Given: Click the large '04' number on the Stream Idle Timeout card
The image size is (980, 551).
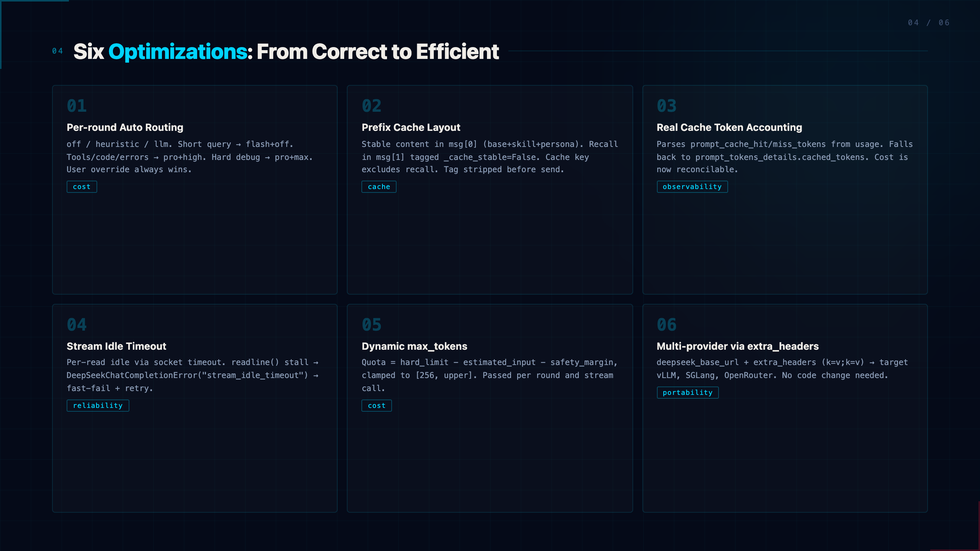Looking at the screenshot, I should tap(77, 324).
